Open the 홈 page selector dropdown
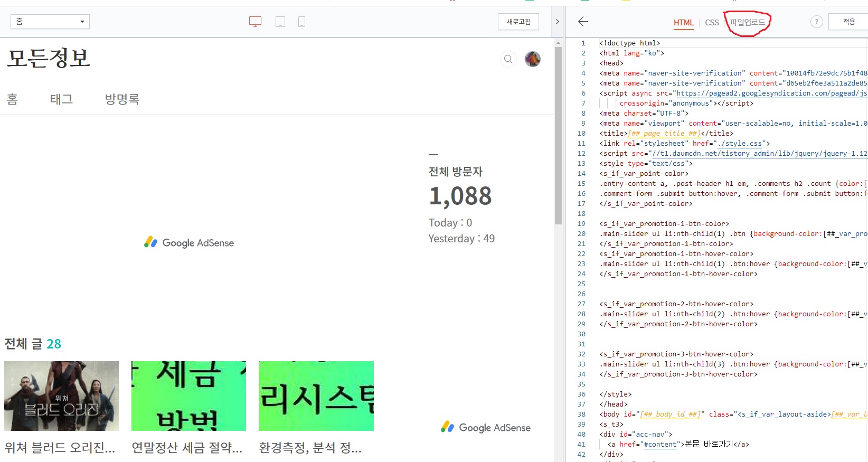The image size is (868, 462). coord(50,22)
